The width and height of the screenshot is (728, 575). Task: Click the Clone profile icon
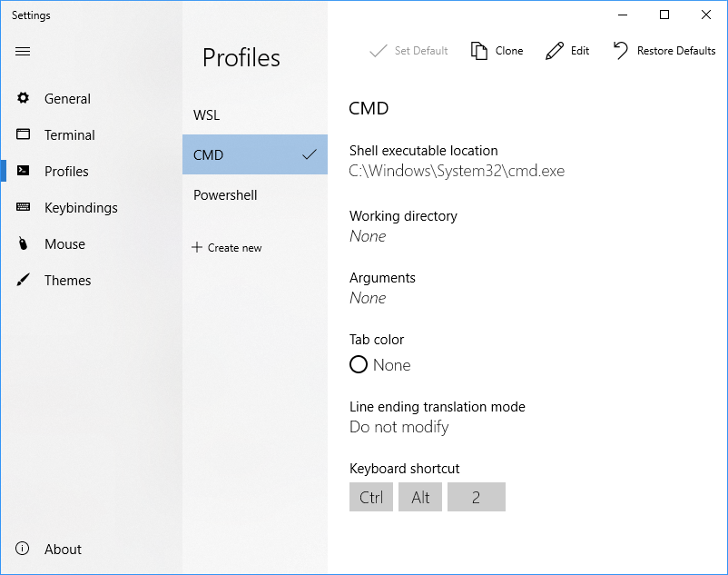479,51
